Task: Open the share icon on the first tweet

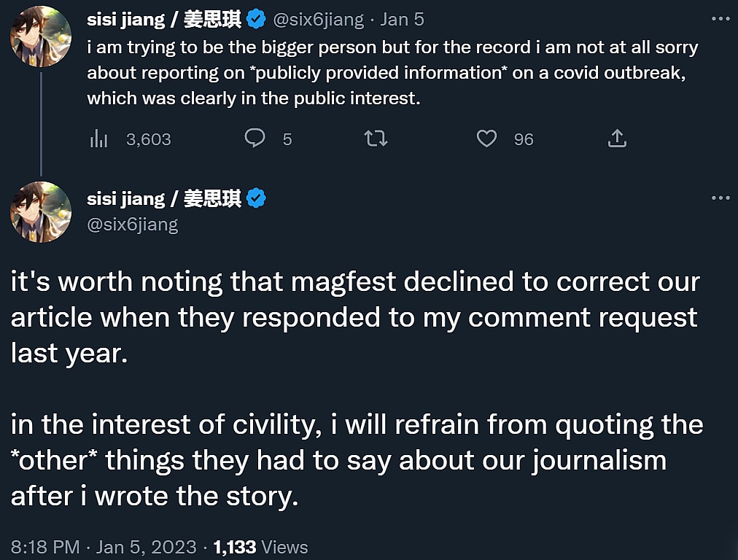Action: 617,137
